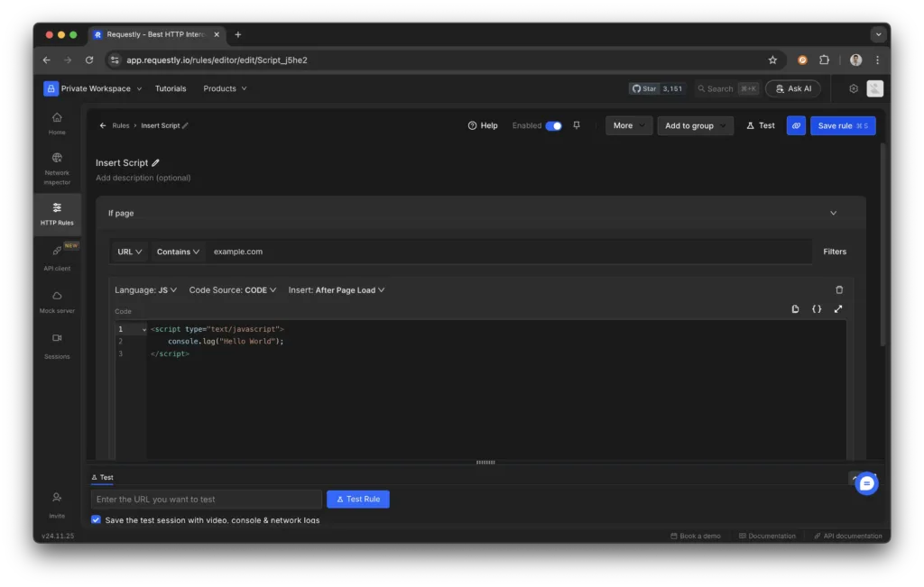
Task: Click the URL to test input field
Action: click(207, 500)
